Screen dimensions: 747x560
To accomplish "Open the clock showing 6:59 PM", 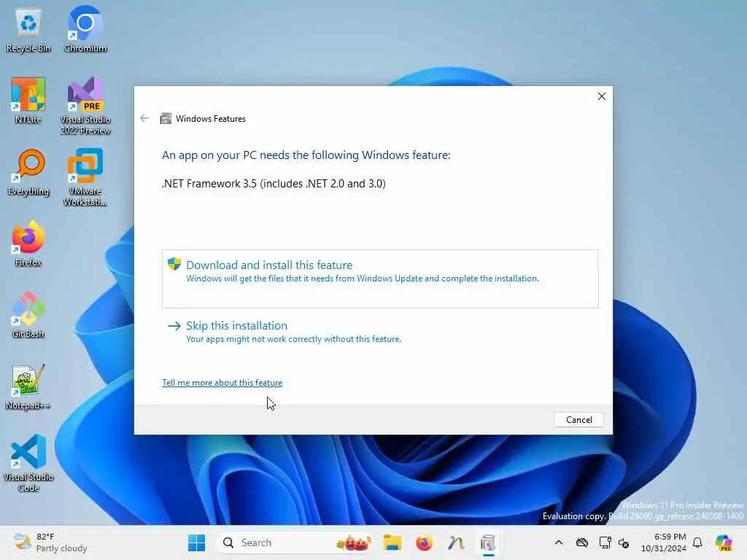I will [x=664, y=542].
